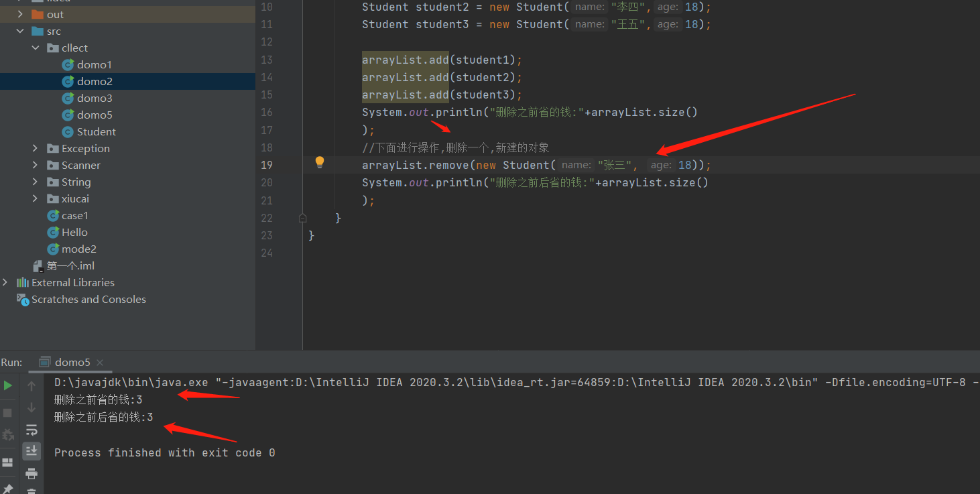The height and width of the screenshot is (494, 980).
Task: Click 'Process finished with exit code 0' text
Action: tap(165, 452)
